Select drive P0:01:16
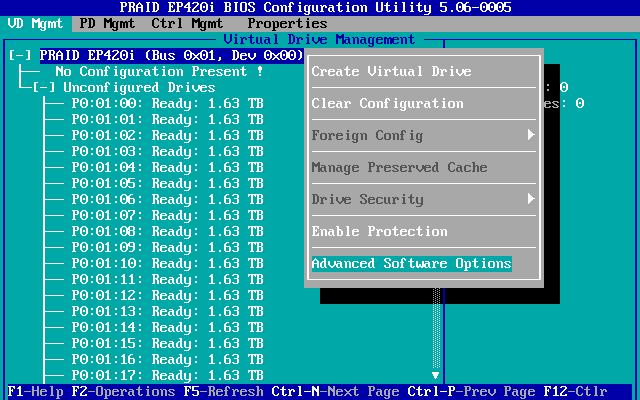640x400 pixels. pos(167,360)
